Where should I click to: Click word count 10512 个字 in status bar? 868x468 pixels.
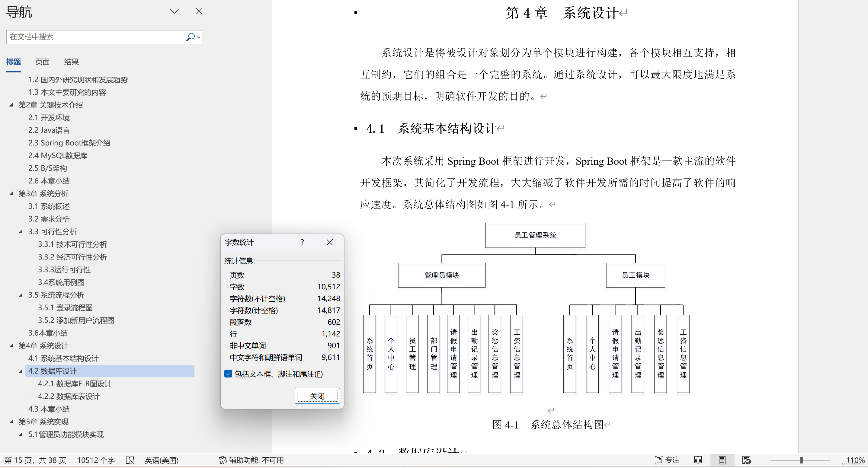click(96, 460)
